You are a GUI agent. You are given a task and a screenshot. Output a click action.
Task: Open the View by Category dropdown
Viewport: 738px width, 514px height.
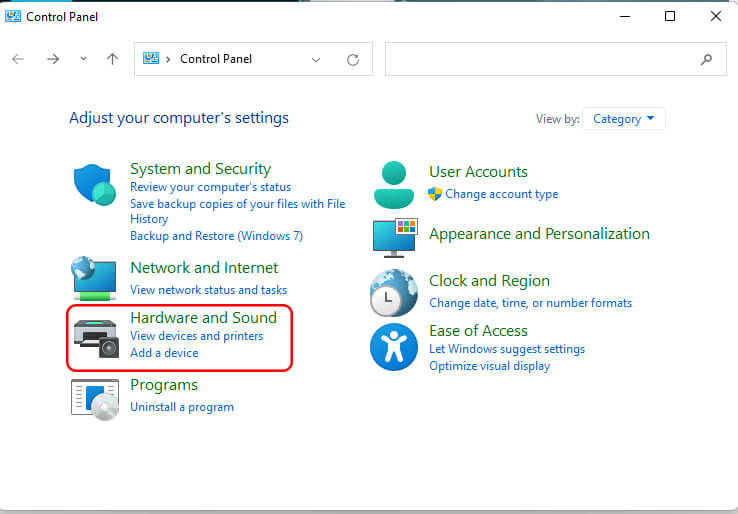tap(623, 119)
